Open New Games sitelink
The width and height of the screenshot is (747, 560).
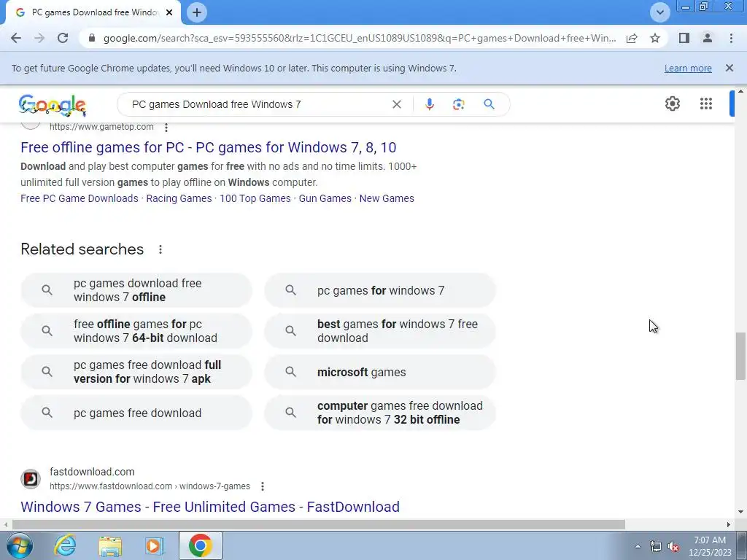coord(387,198)
